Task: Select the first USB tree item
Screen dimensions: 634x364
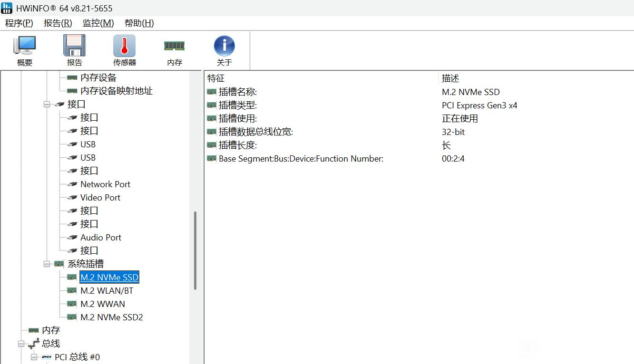Action: [x=88, y=144]
